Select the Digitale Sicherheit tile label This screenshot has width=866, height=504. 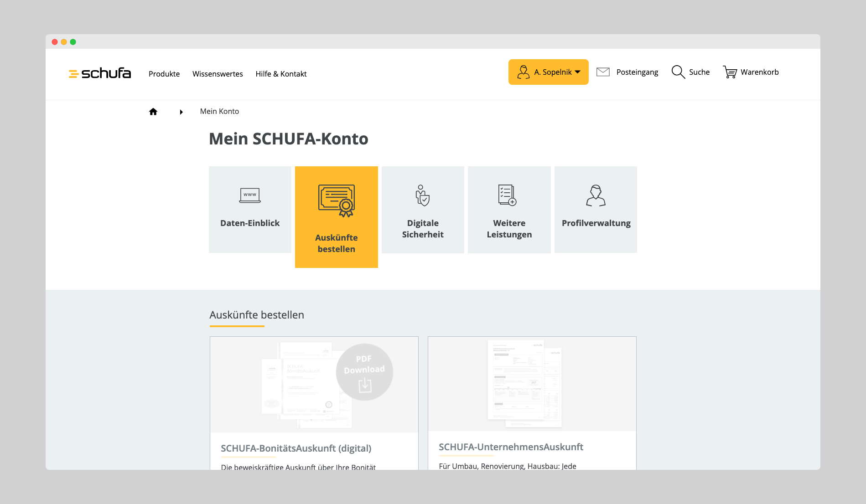423,229
